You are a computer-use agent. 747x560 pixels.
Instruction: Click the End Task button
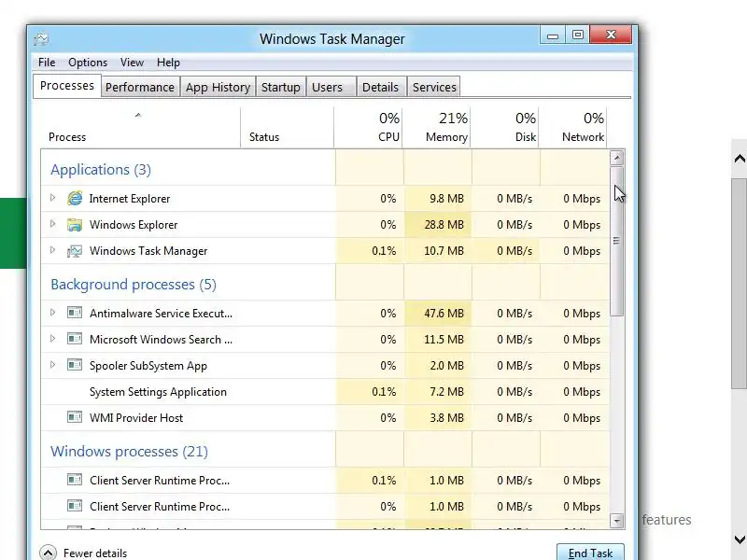590,553
